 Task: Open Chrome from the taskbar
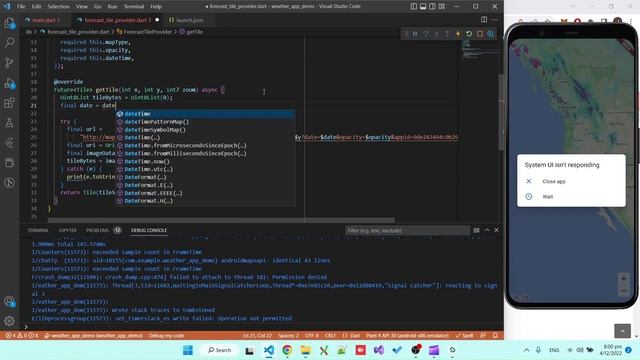coord(287,350)
